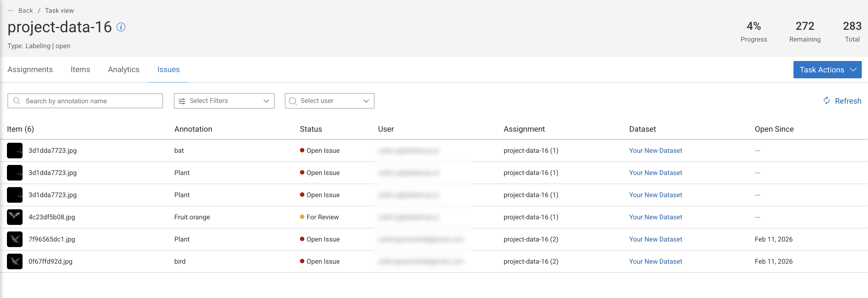Click the magnifier icon in the annotation search
The image size is (868, 298).
click(17, 101)
